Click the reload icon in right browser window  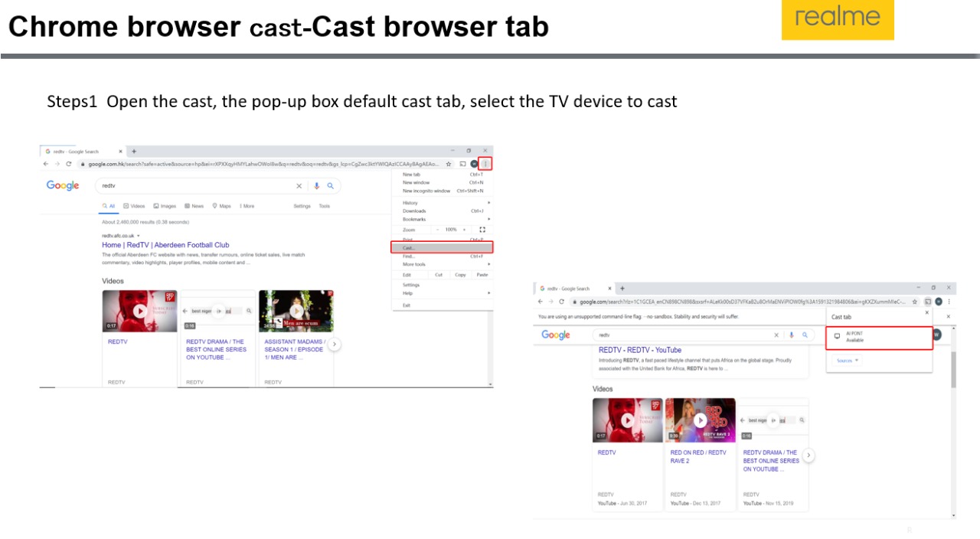coord(562,302)
